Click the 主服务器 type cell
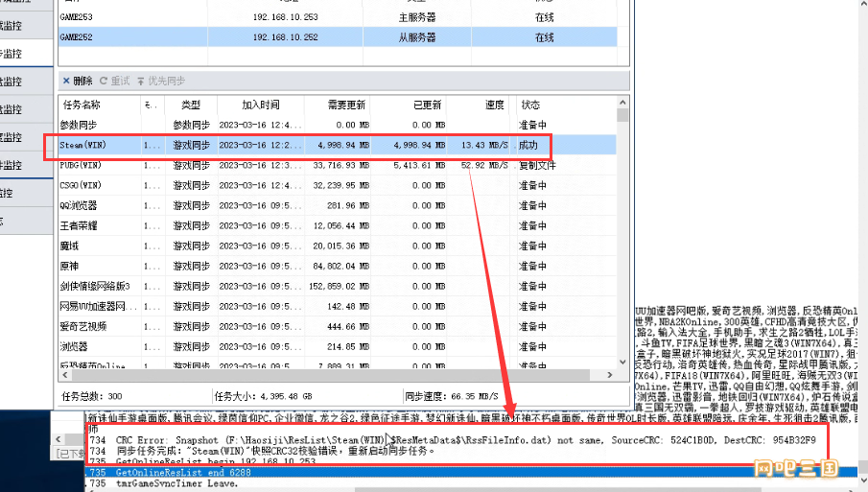Image resolution: width=868 pixels, height=492 pixels. [417, 17]
